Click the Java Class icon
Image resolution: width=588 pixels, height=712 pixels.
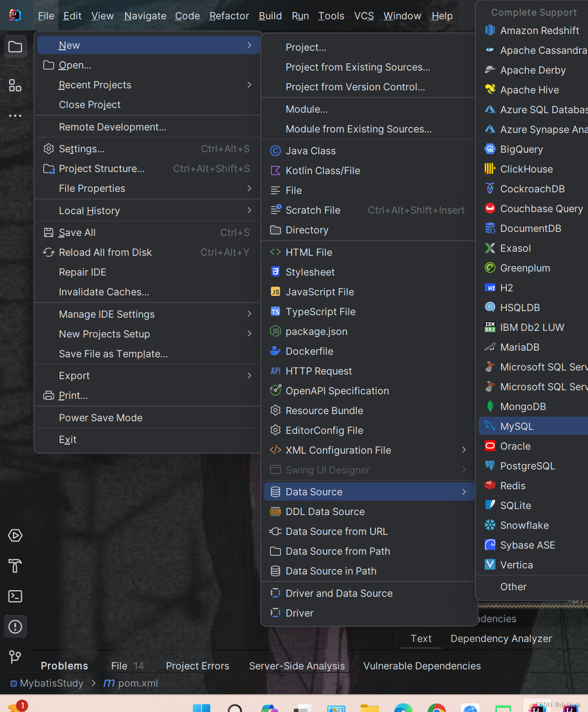pyautogui.click(x=275, y=151)
